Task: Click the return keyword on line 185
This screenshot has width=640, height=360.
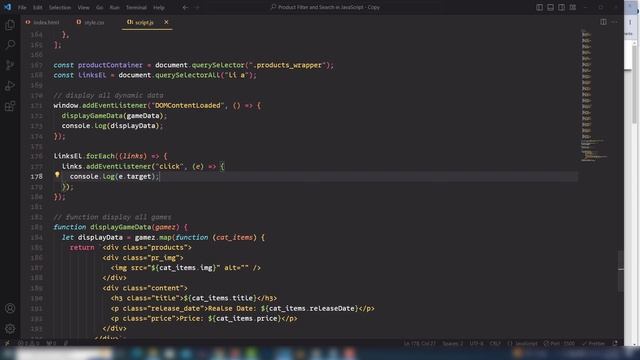Action: (82, 247)
